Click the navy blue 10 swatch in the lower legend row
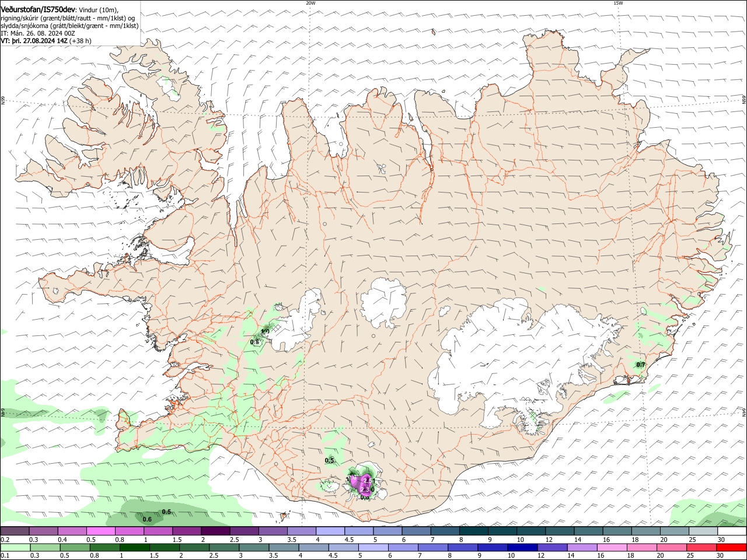747x560 pixels. (522, 548)
